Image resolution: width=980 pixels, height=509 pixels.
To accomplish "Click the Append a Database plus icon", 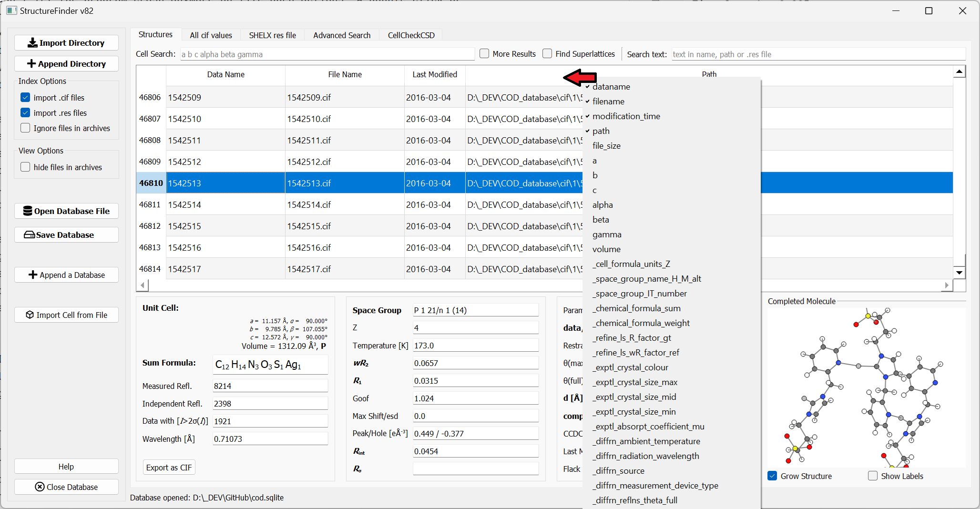I will coord(32,275).
